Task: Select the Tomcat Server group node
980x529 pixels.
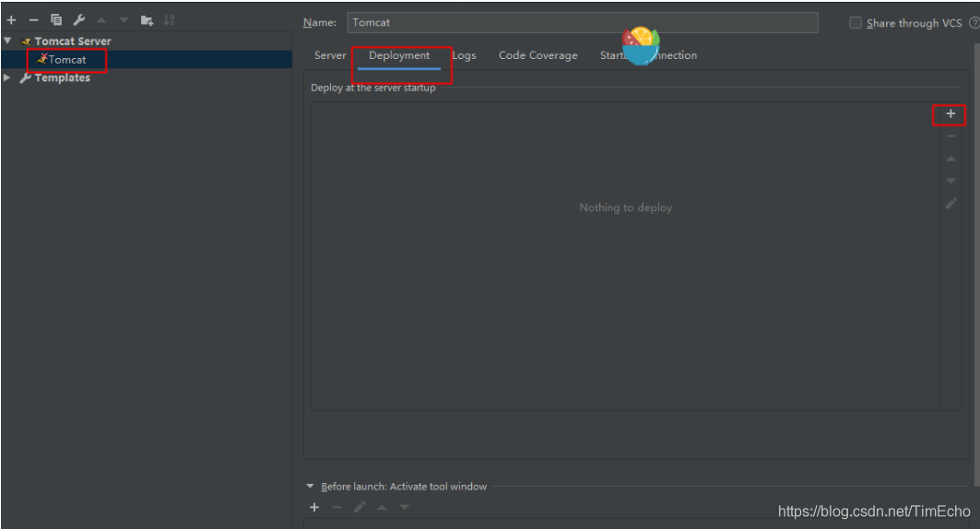Action: 73,41
